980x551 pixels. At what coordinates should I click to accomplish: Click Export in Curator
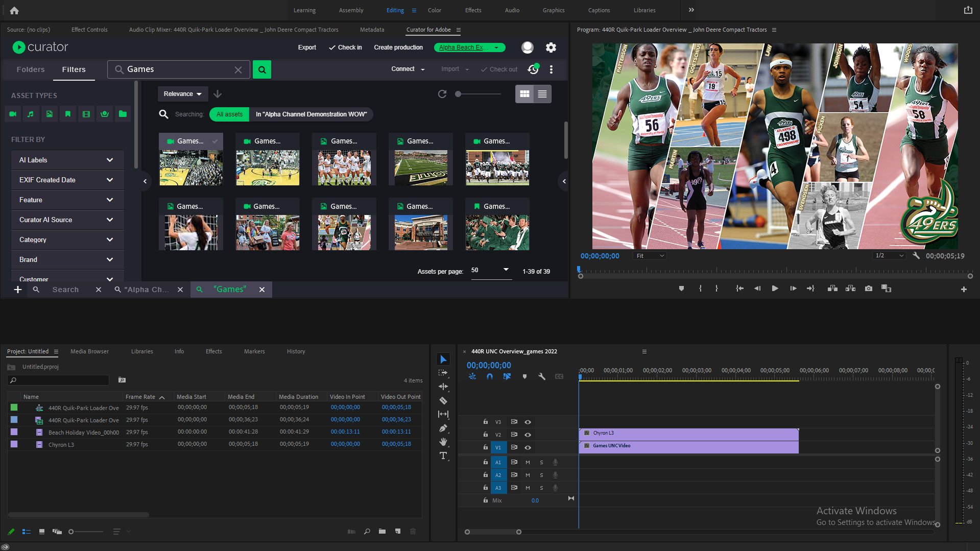(307, 47)
